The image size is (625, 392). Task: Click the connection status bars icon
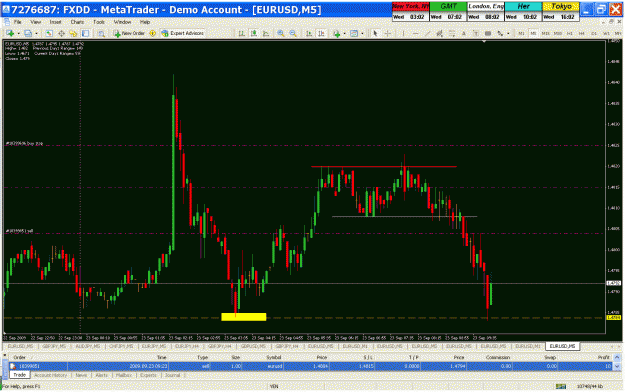point(561,386)
